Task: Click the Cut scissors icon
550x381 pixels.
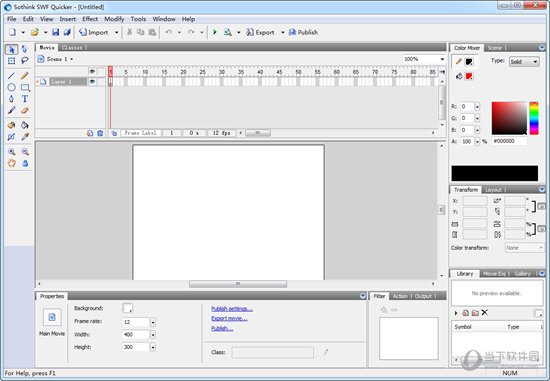Action: [129, 32]
